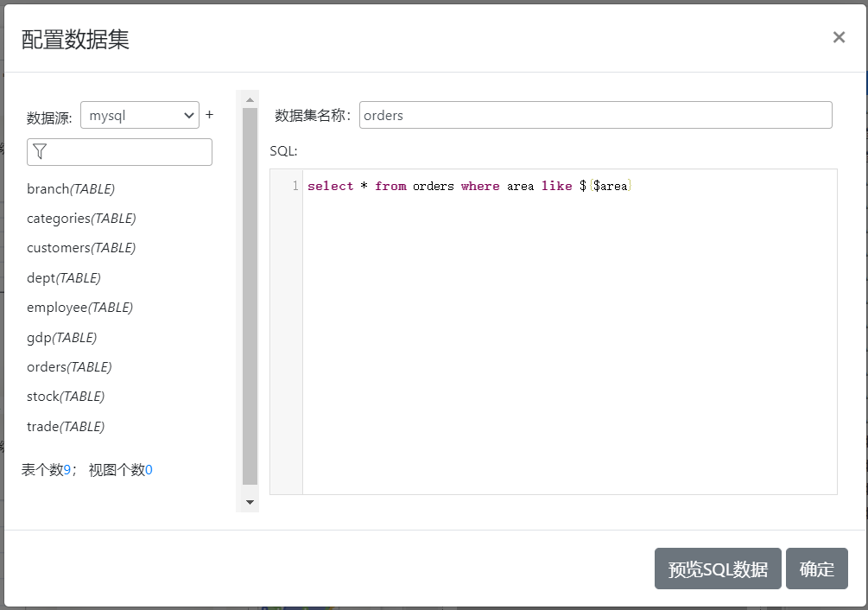Focus the 数据集名称 orders field

pyautogui.click(x=596, y=115)
